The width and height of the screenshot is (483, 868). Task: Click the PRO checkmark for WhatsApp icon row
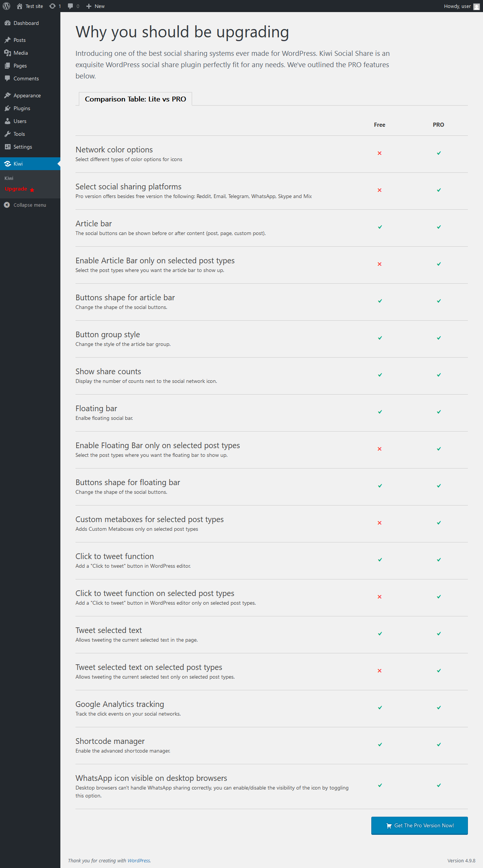439,785
